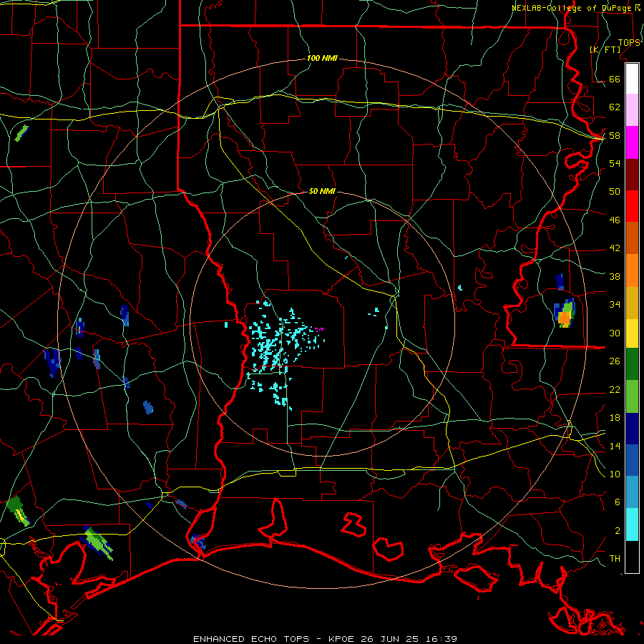
Task: Click legend value 14
Action: [615, 446]
